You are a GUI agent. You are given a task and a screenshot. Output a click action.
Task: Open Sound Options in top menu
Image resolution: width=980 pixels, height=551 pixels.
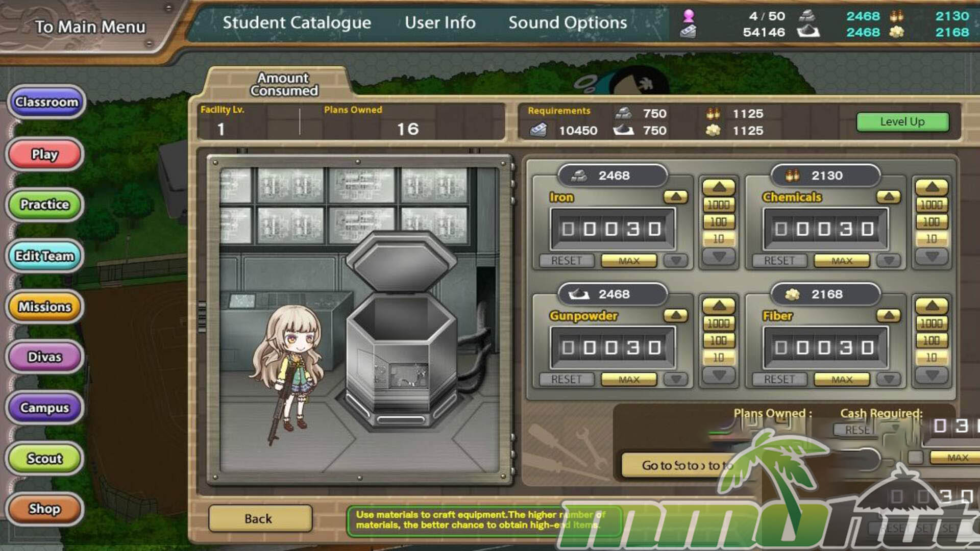tap(567, 22)
